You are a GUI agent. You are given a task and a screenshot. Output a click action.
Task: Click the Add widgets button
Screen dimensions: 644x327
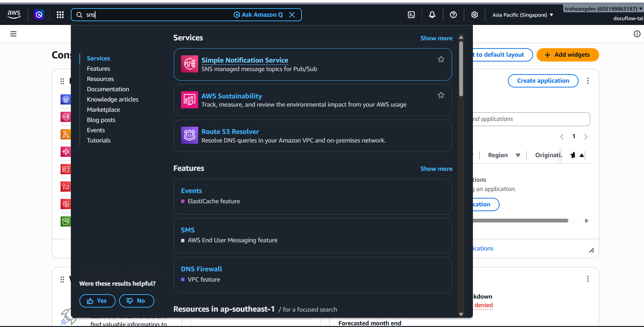[x=568, y=55]
